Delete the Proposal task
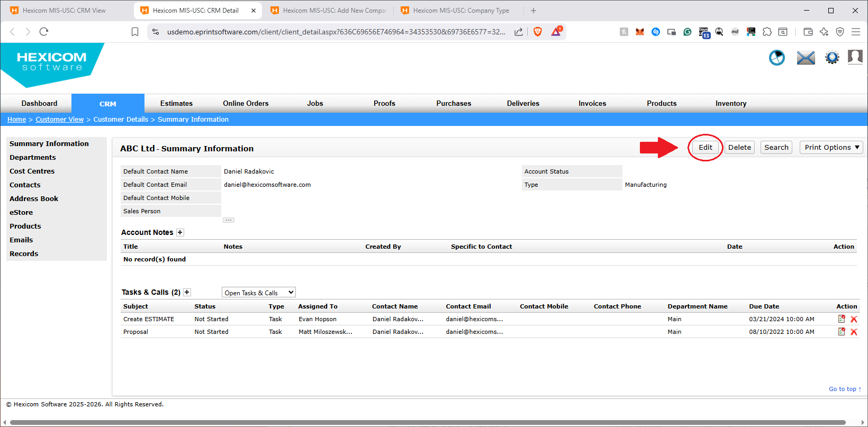868x427 pixels. 854,332
